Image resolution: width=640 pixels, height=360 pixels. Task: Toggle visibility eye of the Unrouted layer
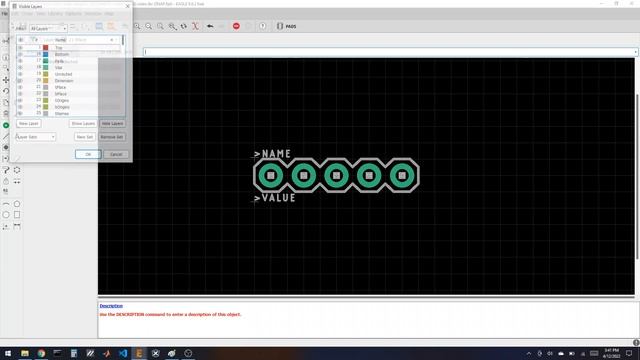(20, 74)
